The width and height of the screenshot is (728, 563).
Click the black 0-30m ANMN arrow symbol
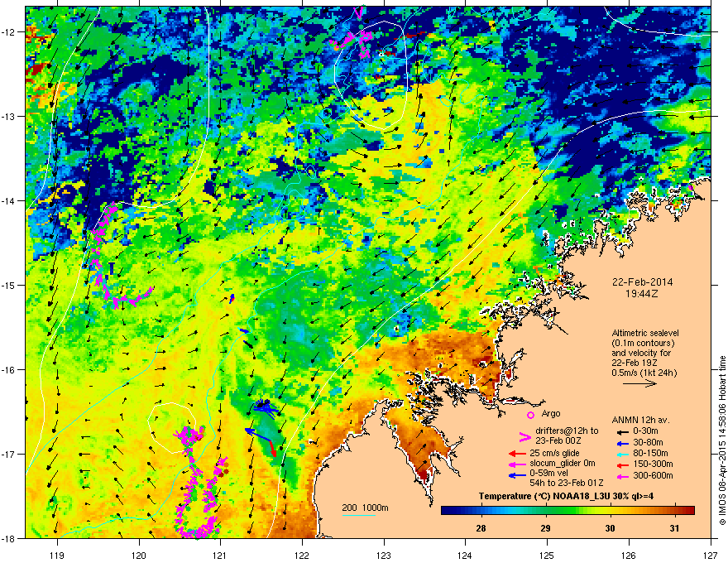coord(621,432)
